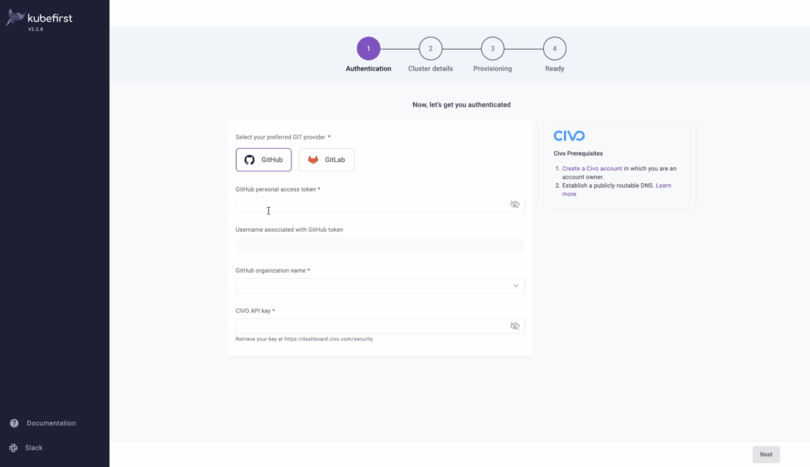810x467 pixels.
Task: Expand GitHub organization name dropdown arrow
Action: tap(516, 286)
